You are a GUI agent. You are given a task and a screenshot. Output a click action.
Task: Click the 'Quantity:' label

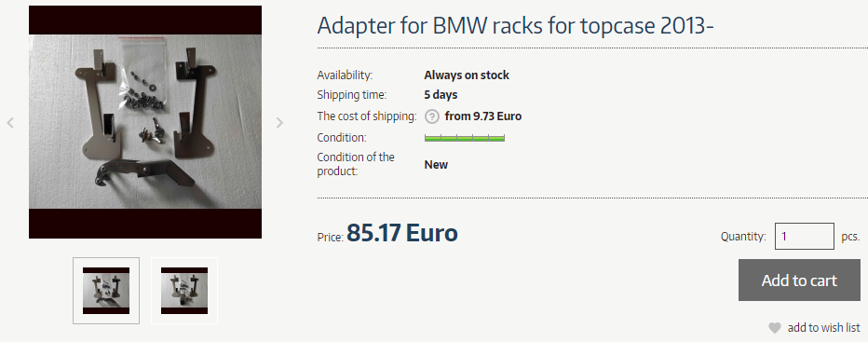[743, 237]
